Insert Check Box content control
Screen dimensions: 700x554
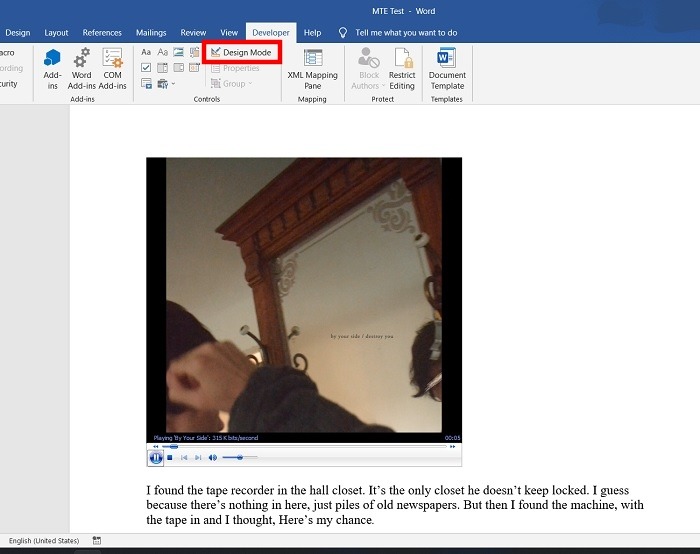[x=146, y=67]
